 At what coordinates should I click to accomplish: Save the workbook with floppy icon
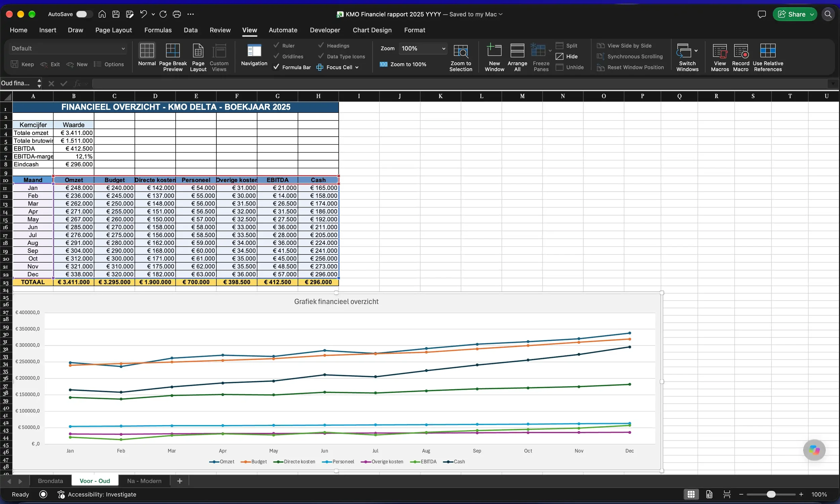116,14
